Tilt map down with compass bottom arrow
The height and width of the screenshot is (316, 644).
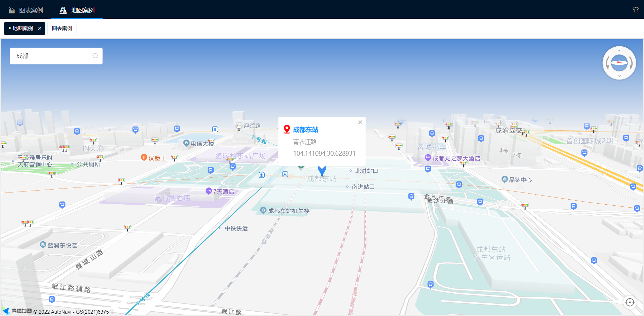(x=619, y=76)
